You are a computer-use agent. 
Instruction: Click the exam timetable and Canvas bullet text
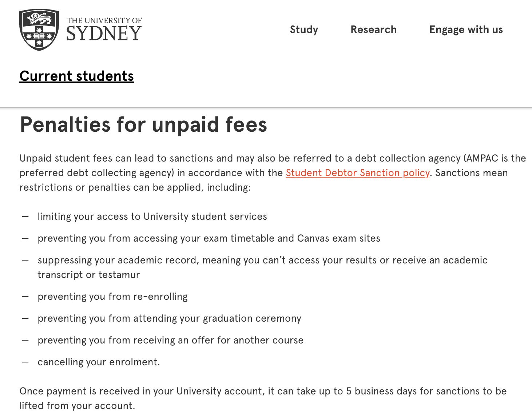[209, 238]
